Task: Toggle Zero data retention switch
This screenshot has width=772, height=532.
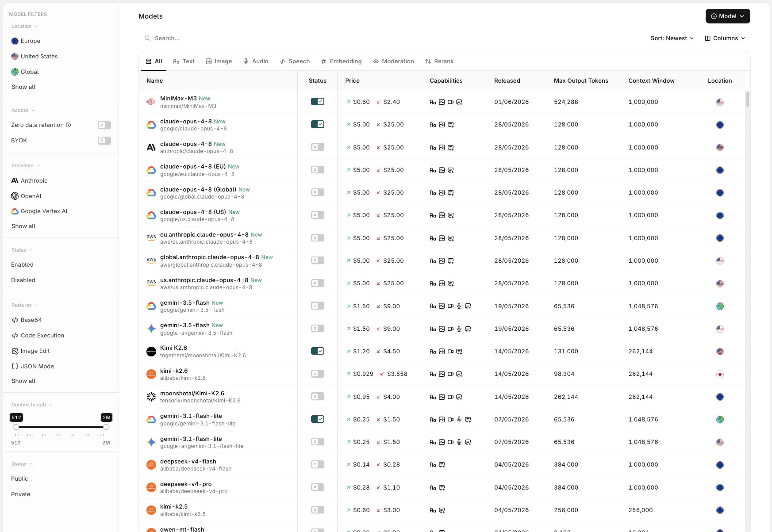Action: 104,125
